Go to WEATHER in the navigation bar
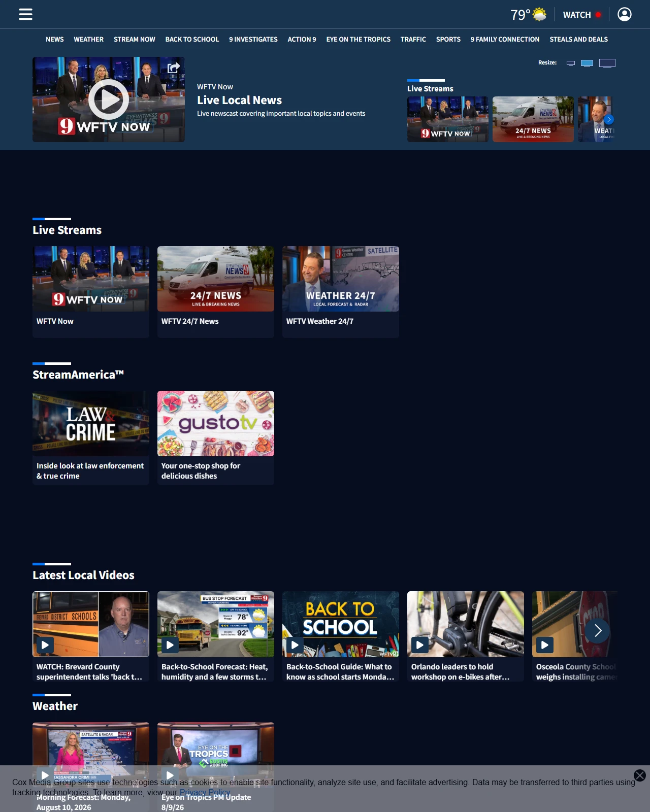Viewport: 650px width, 812px height. (x=88, y=39)
